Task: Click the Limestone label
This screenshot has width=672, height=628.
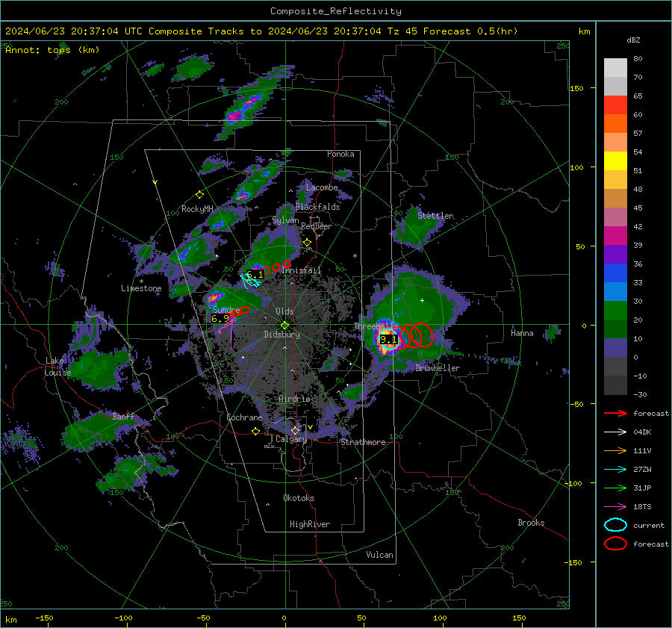Action: coord(141,288)
